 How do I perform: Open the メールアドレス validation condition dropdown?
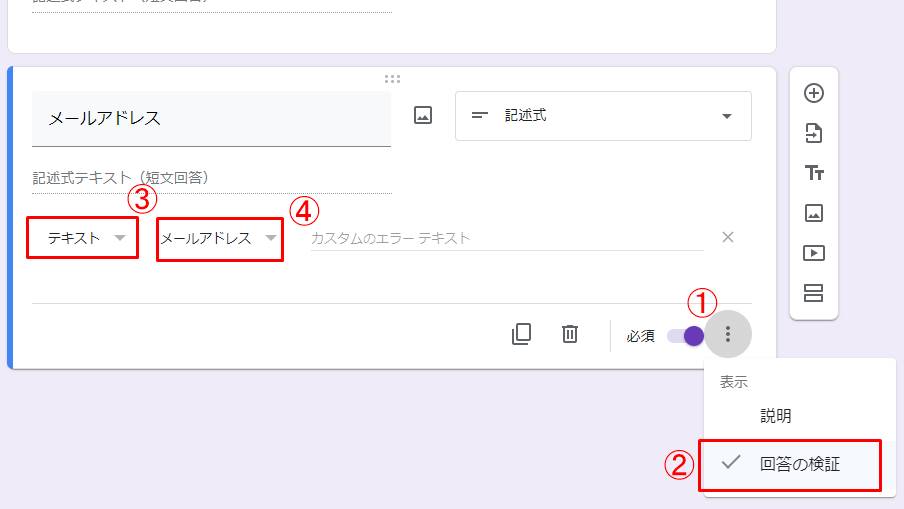pyautogui.click(x=220, y=239)
